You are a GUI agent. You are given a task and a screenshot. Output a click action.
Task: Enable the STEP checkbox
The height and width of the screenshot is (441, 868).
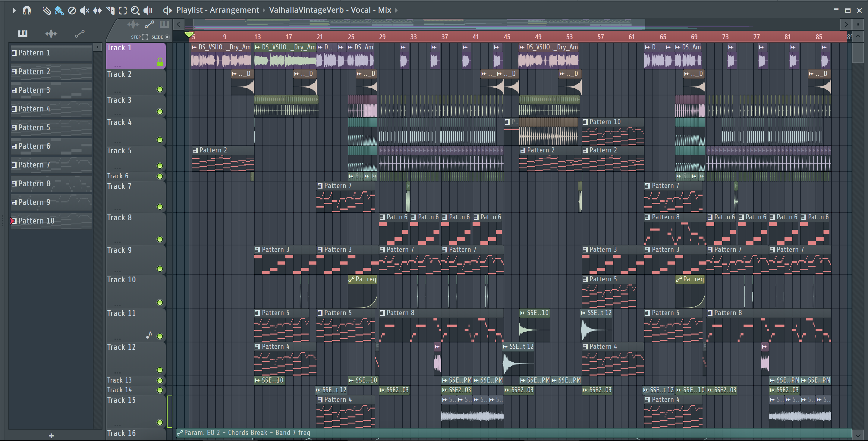point(145,37)
